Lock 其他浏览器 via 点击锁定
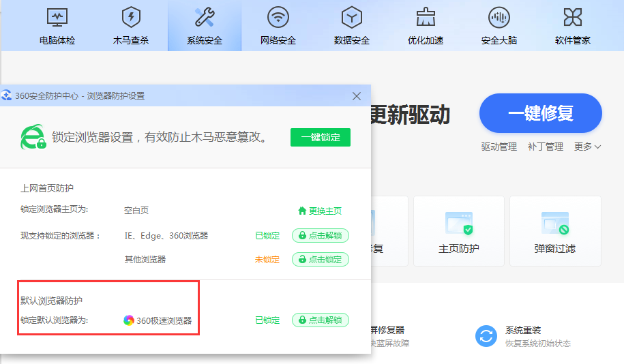This screenshot has width=624, height=364. 321,260
